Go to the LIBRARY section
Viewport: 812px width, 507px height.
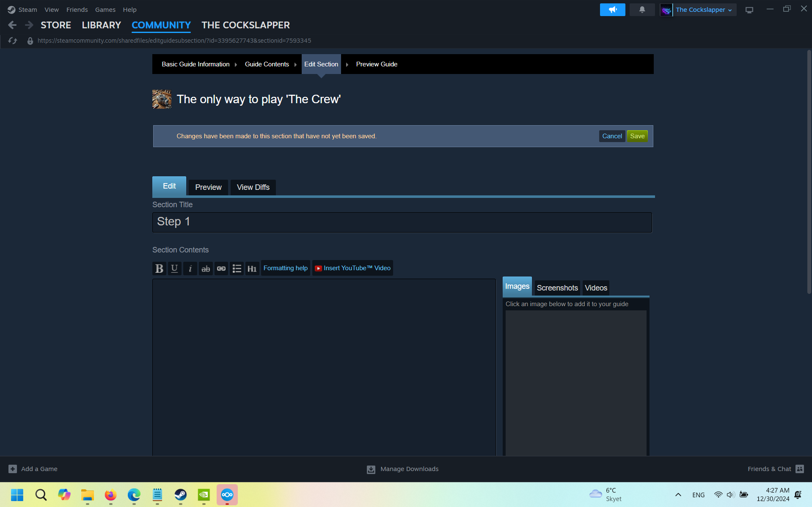point(102,25)
